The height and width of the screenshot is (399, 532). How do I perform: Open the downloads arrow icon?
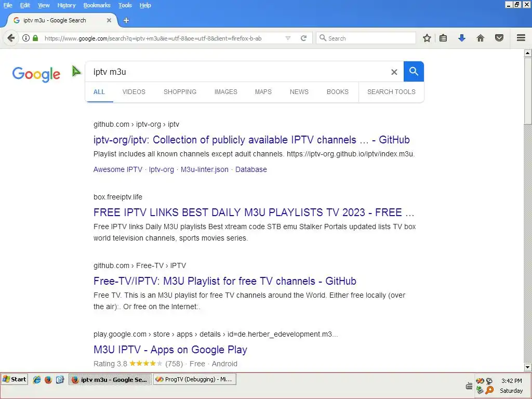tap(461, 38)
